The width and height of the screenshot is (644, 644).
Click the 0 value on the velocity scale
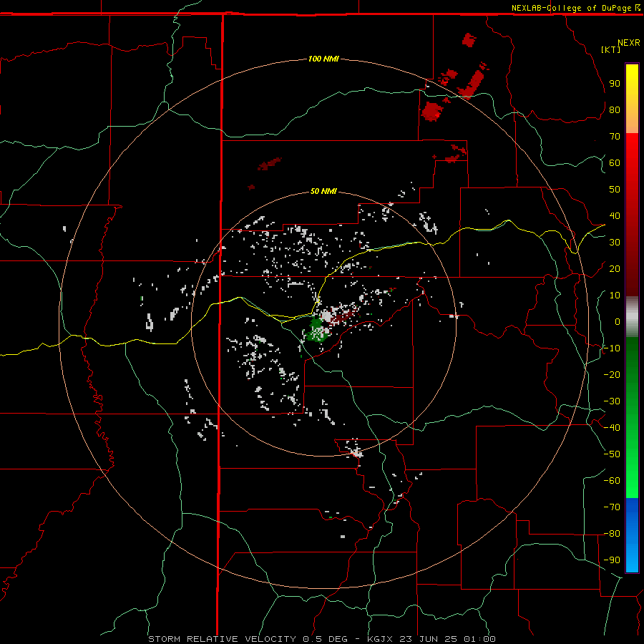point(618,321)
